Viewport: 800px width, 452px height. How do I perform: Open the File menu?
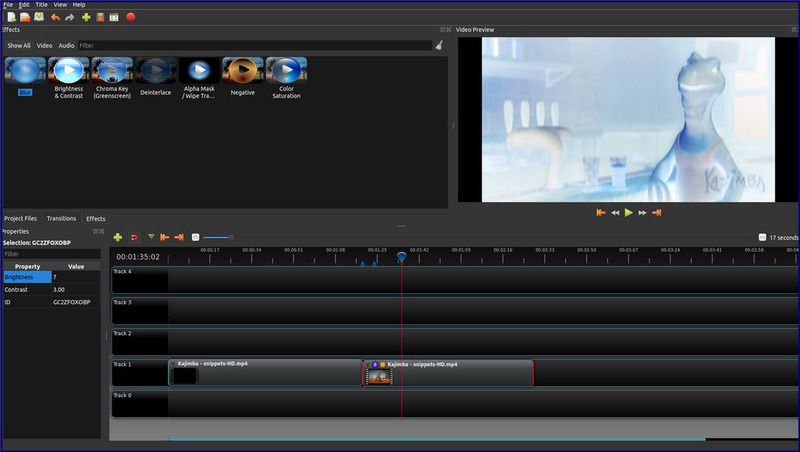(x=8, y=5)
